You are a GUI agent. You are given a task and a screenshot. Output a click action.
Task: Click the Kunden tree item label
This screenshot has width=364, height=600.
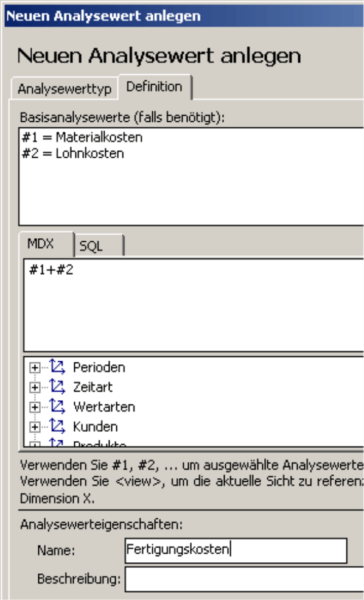click(x=95, y=426)
